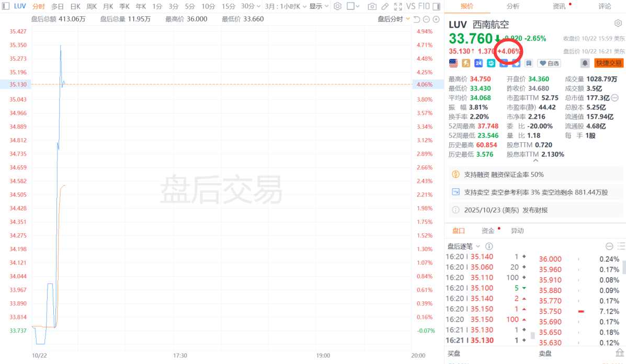Open stock quote panel settings gear
Viewport: 626px width, 364px height.
(x=618, y=24)
